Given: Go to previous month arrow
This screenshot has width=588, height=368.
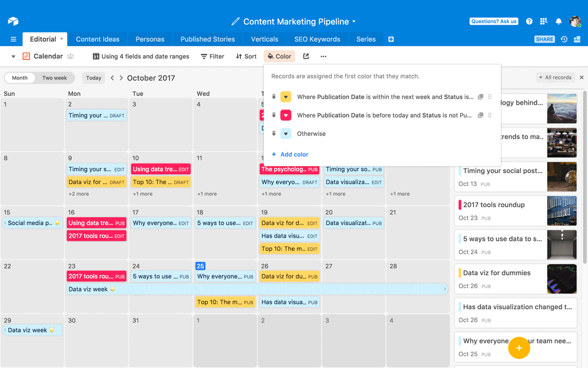Looking at the screenshot, I should [112, 78].
